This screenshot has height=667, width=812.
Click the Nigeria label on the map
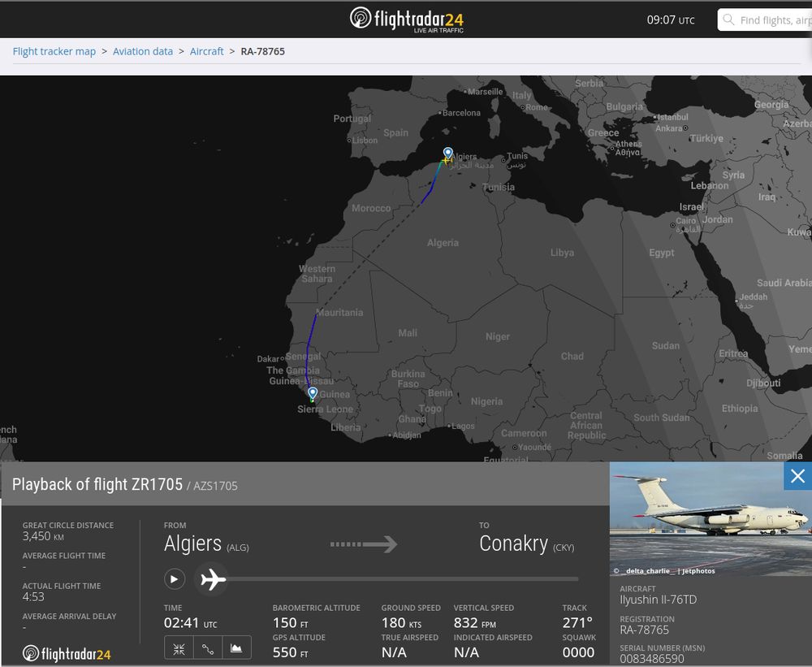486,401
